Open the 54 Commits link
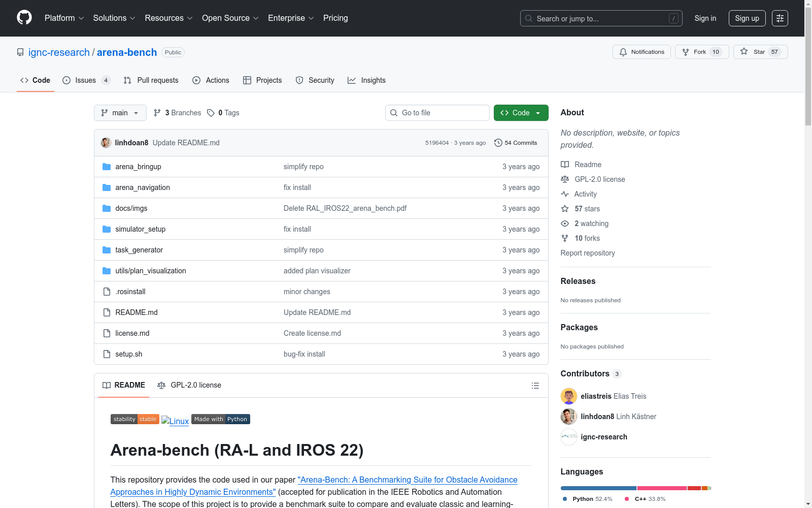812x508 pixels. (516, 143)
